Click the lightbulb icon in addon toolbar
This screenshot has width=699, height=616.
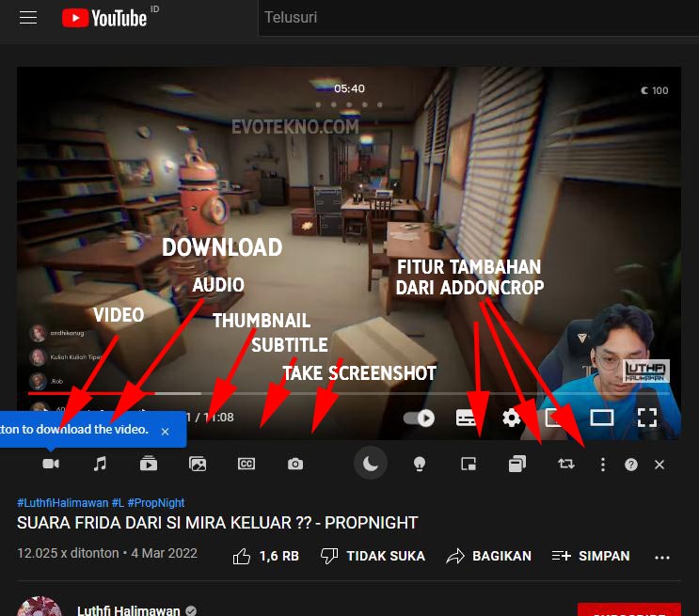pos(420,464)
